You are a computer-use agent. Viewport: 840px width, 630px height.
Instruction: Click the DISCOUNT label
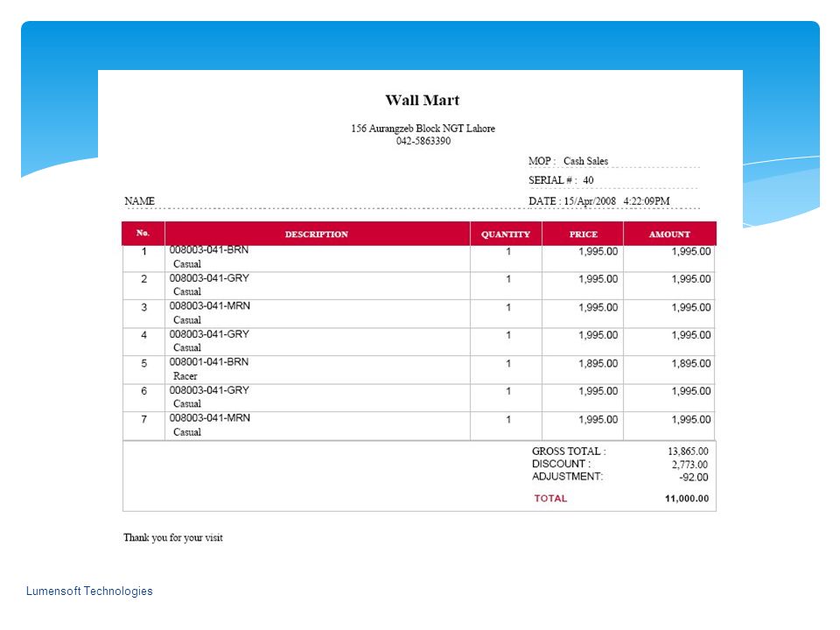coord(561,464)
